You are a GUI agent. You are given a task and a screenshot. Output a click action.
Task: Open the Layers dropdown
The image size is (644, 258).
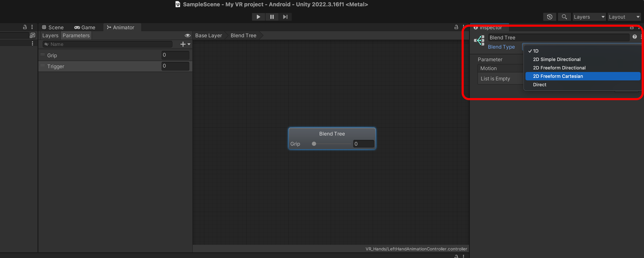[x=589, y=17]
